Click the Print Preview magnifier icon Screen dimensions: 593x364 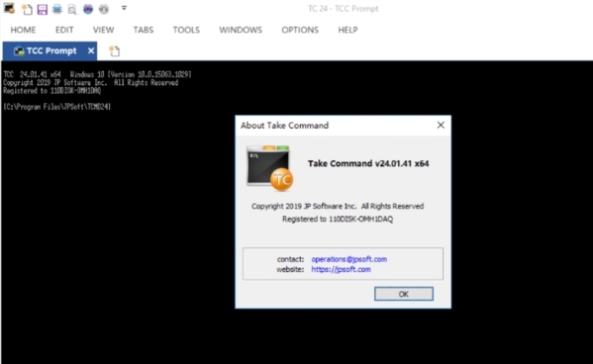pos(72,9)
